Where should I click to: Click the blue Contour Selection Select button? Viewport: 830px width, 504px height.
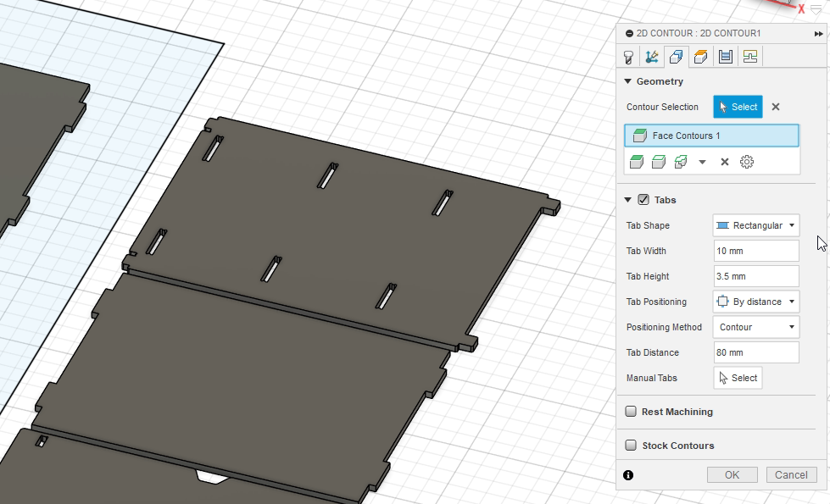tap(738, 107)
